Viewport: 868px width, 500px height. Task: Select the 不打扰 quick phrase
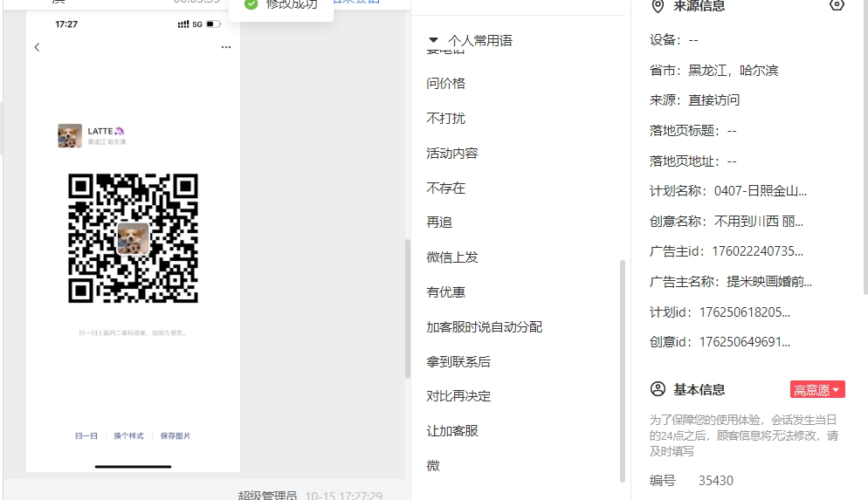pyautogui.click(x=445, y=119)
